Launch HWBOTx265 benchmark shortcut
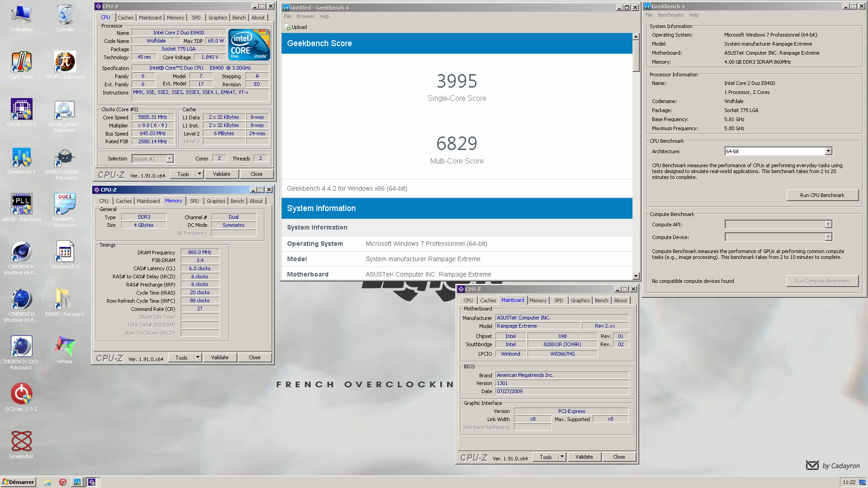The width and height of the screenshot is (868, 488). pos(65,163)
